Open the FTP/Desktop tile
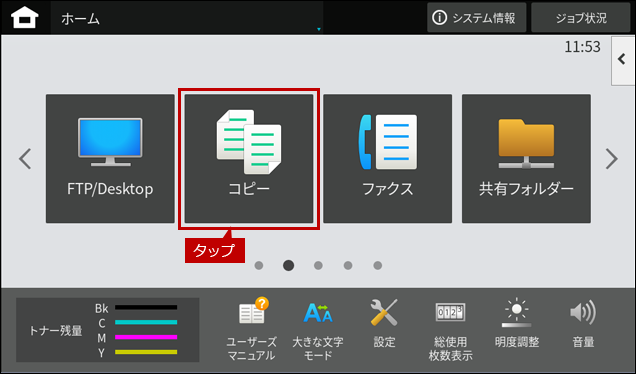The width and height of the screenshot is (636, 374). (x=110, y=159)
